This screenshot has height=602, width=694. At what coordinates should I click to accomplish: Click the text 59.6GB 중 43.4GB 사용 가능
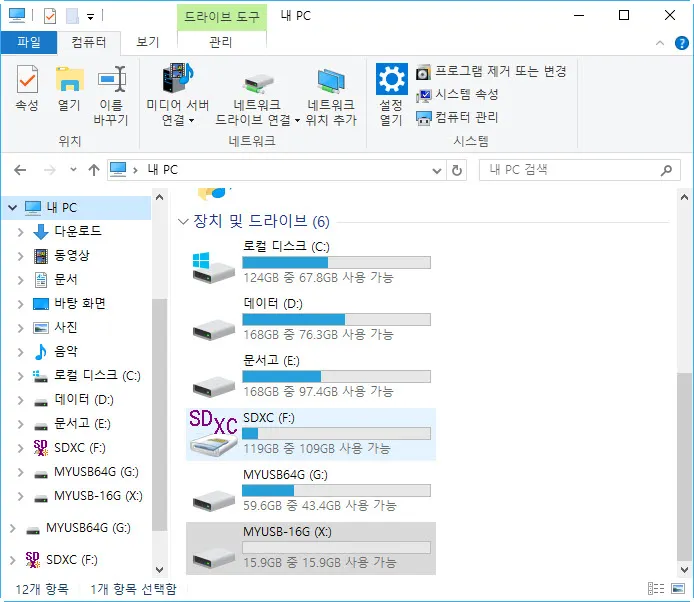pos(320,506)
